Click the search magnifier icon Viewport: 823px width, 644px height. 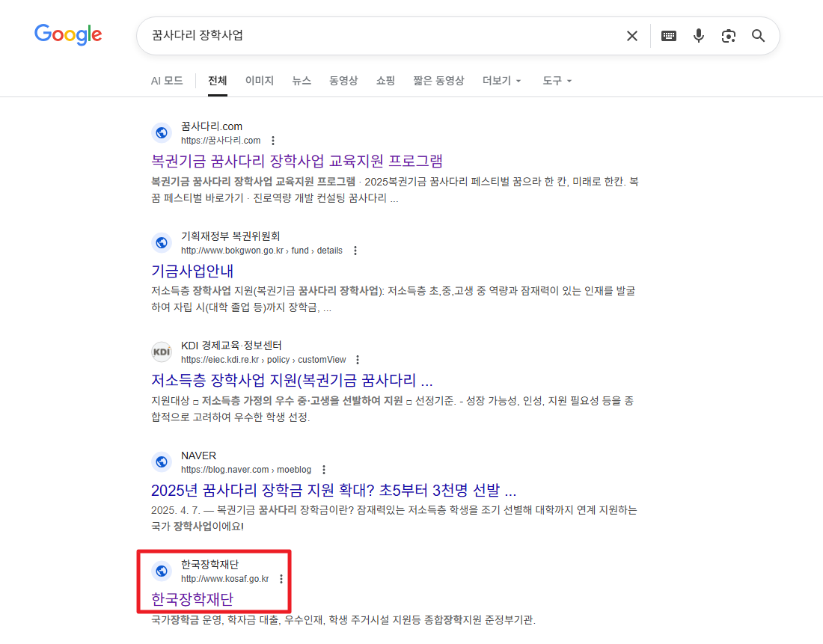(x=758, y=35)
